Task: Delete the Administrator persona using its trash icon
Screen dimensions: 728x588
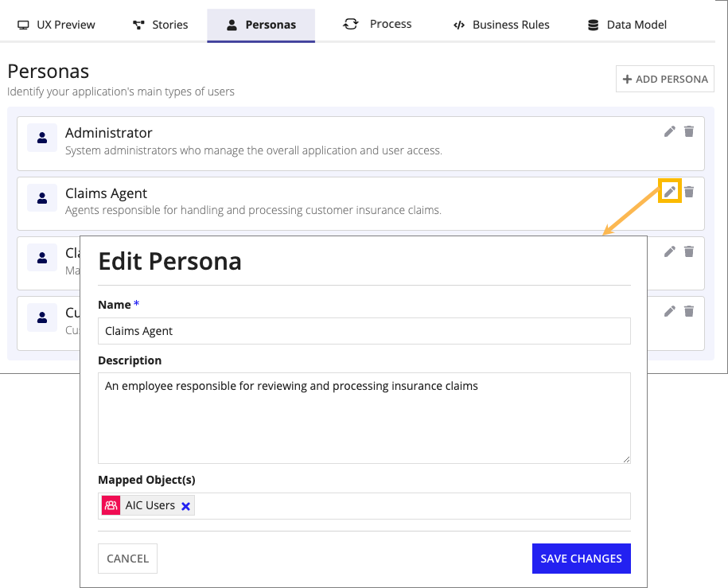Action: (689, 131)
